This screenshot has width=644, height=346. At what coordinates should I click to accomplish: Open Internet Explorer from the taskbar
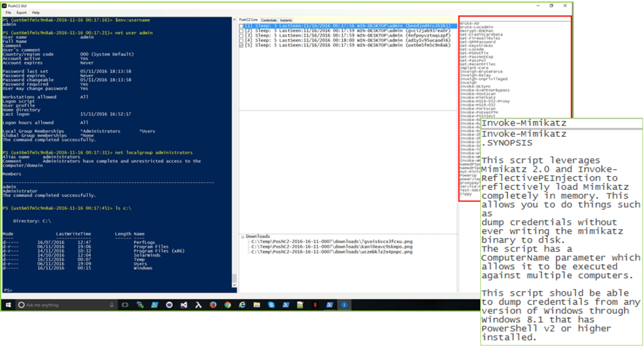(x=242, y=304)
